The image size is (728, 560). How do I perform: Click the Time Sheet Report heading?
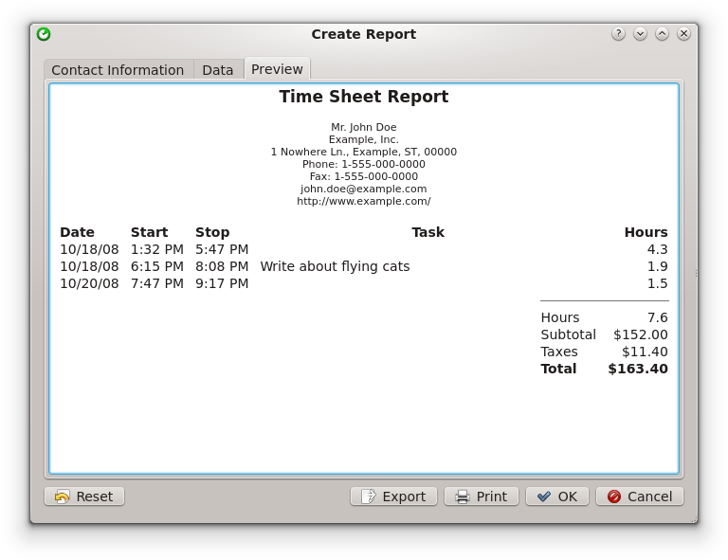tap(364, 97)
